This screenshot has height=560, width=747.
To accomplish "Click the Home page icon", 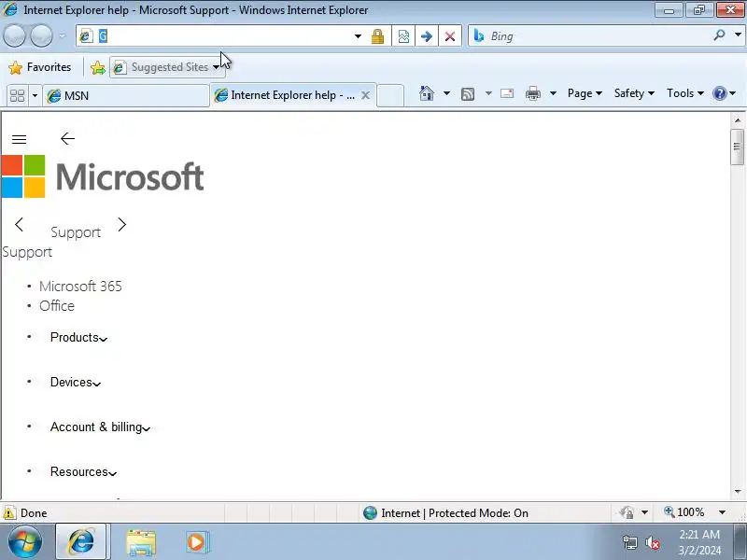I will coord(427,93).
